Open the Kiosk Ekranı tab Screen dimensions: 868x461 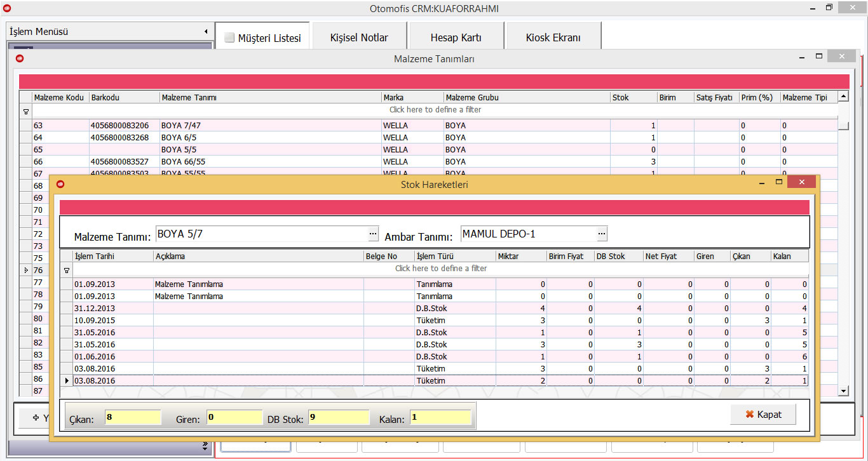click(553, 37)
